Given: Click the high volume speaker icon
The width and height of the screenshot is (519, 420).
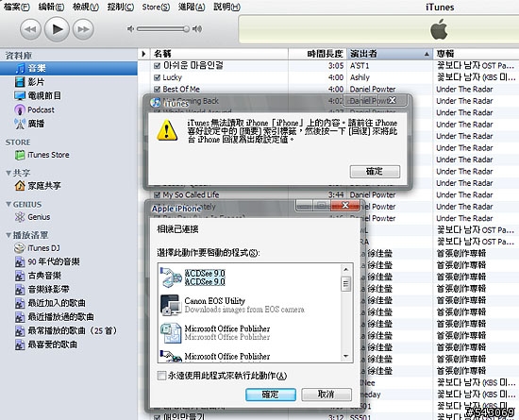Looking at the screenshot, I should (x=197, y=29).
